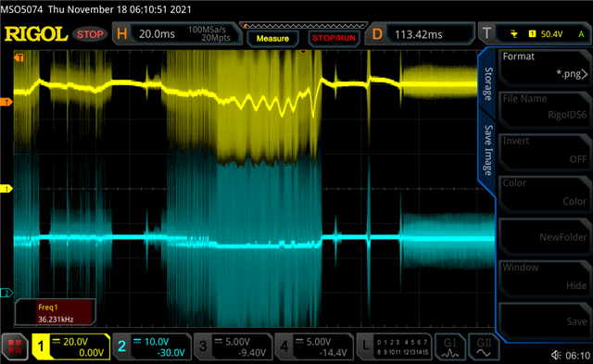Image resolution: width=593 pixels, height=364 pixels.
Task: Open the red grid function menu icon
Action: pyautogui.click(x=15, y=346)
